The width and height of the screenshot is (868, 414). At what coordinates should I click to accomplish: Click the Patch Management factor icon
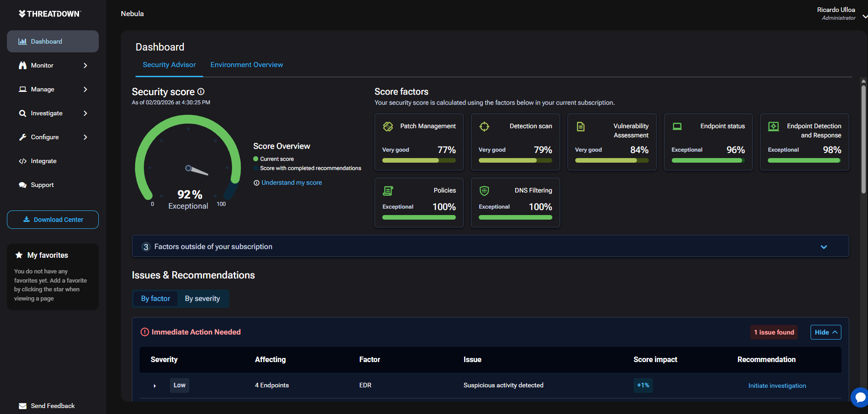click(388, 126)
